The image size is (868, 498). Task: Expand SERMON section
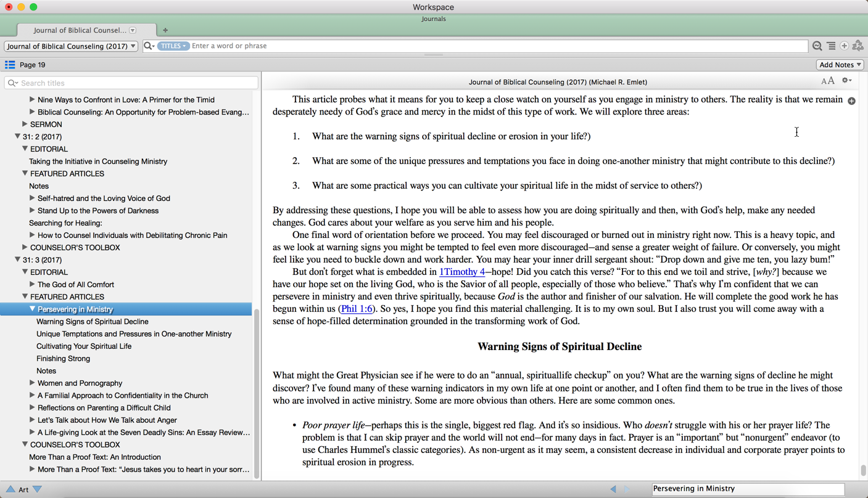pos(25,124)
